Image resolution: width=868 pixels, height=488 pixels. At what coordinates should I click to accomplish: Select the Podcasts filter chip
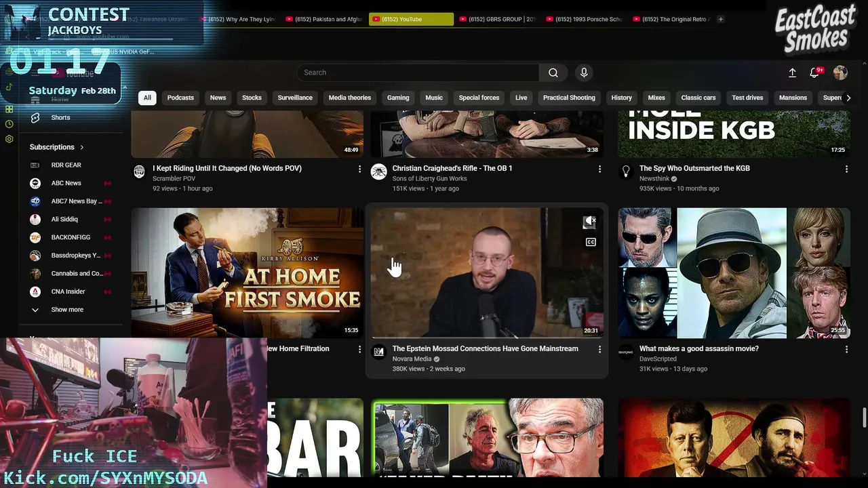point(180,98)
